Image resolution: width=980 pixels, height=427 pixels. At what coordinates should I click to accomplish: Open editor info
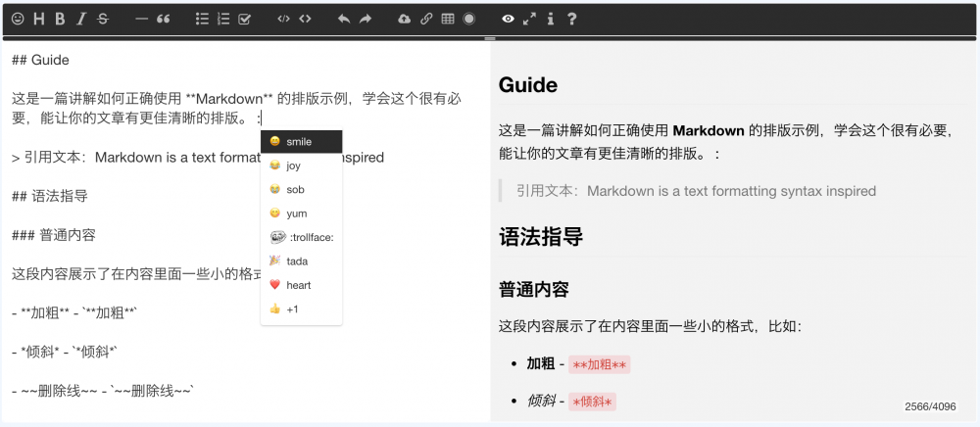coord(550,19)
